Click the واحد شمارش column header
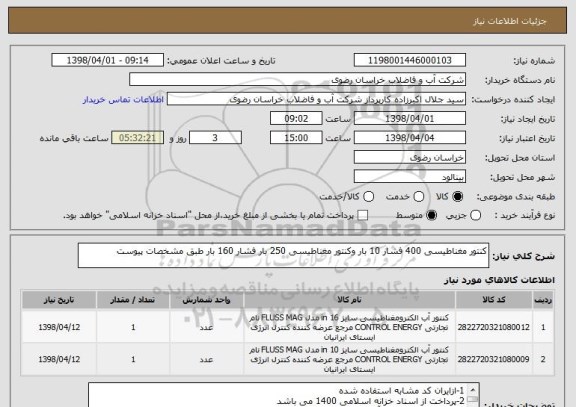Viewport: 576px width, 407px height. tap(206, 300)
